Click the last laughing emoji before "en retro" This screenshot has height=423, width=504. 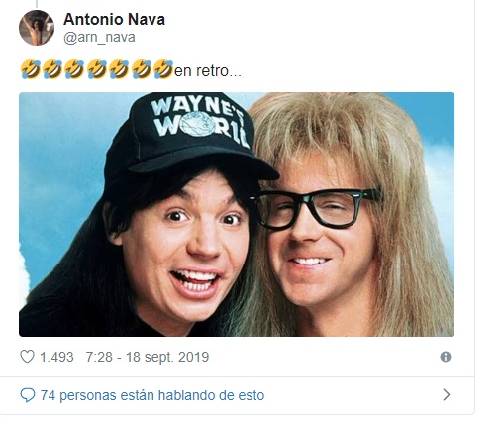coord(163,69)
